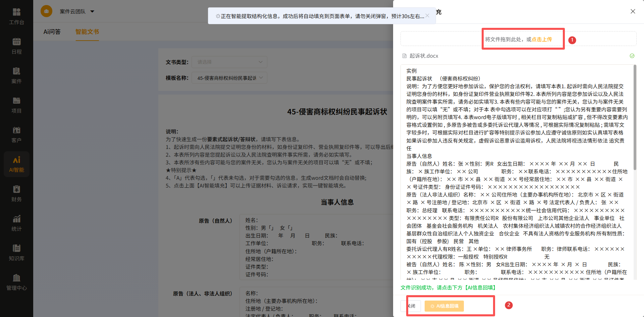Screen dimensions: 644x317
Task: Open the 工作台 workspace icon
Action: 16,16
